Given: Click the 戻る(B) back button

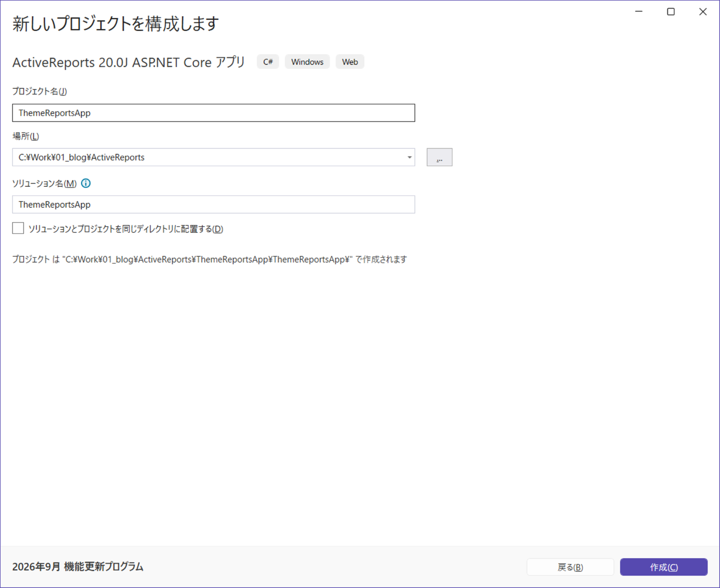Looking at the screenshot, I should click(570, 567).
